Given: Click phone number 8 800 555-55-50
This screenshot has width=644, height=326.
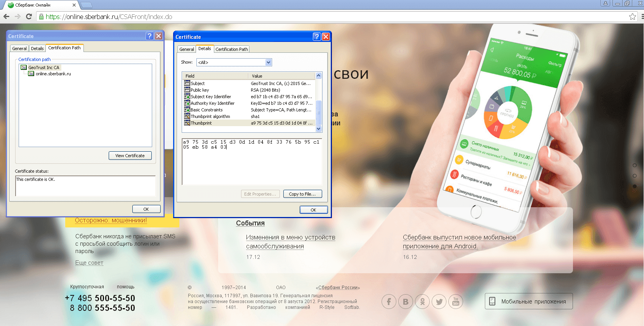Looking at the screenshot, I should pos(102,308).
